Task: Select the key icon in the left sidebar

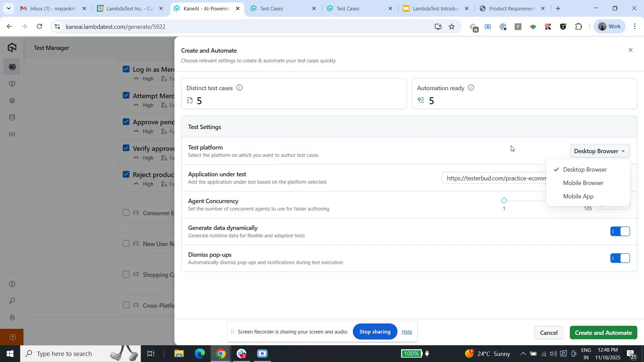Action: (12, 301)
